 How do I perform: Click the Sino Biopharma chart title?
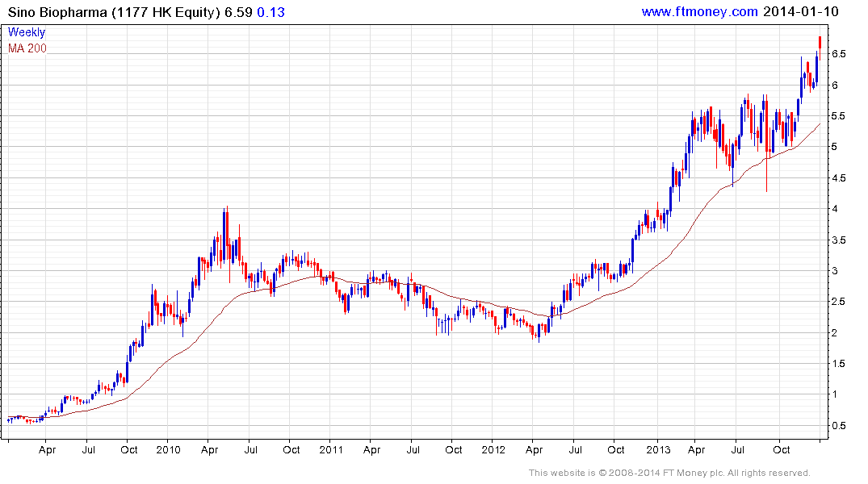click(114, 11)
